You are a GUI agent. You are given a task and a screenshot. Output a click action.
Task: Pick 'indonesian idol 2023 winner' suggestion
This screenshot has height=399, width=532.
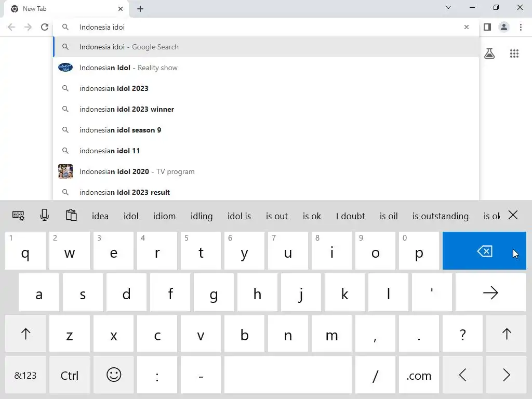pos(267,109)
